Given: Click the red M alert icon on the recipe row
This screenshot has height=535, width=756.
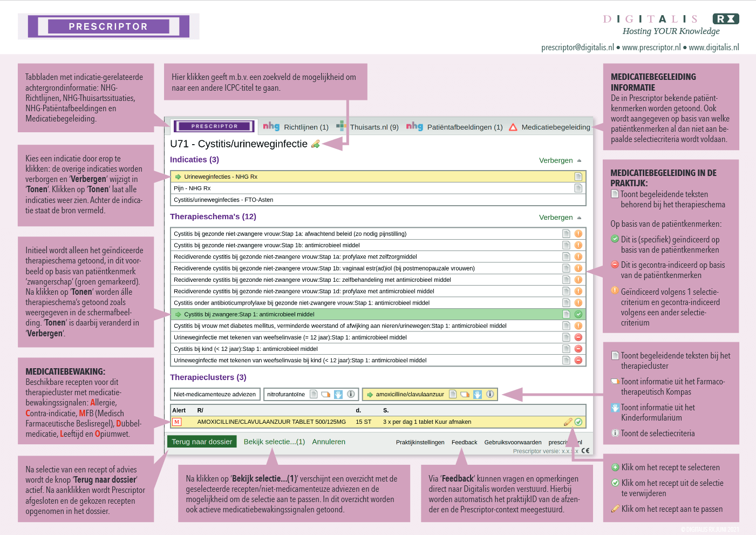Looking at the screenshot, I should point(178,422).
